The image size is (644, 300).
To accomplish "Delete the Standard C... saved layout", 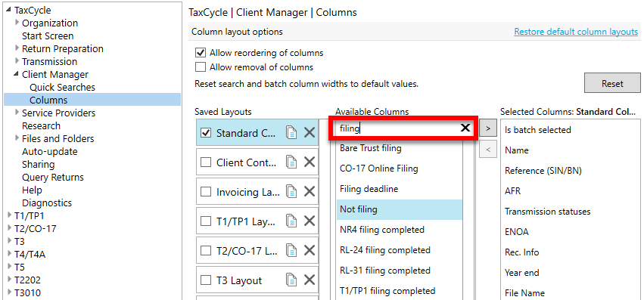I will click(310, 132).
